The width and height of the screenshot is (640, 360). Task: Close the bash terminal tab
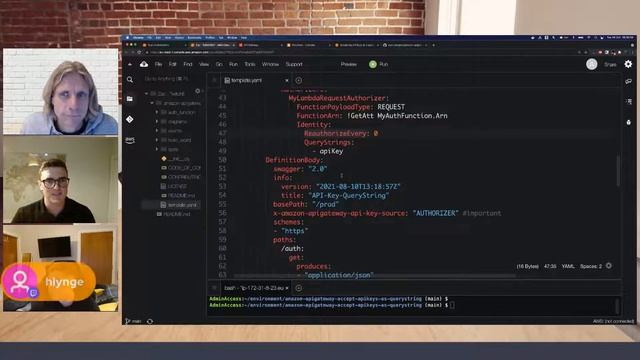pos(287,288)
